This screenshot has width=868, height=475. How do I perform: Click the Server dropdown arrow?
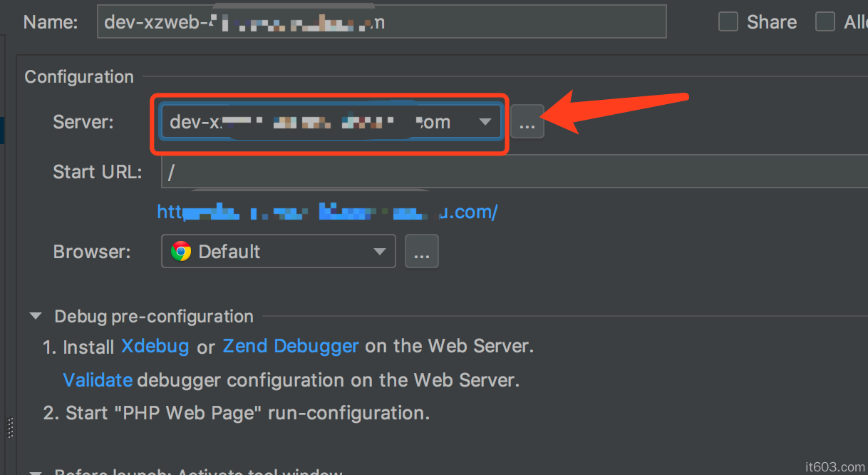point(485,122)
